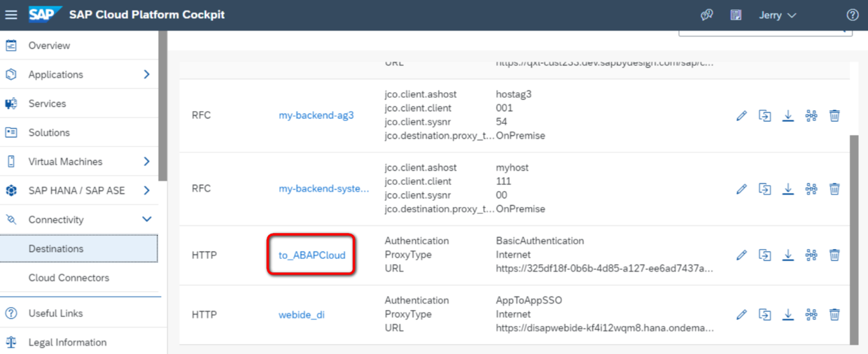
Task: Export the my-backend-ag3 destination via download icon
Action: point(788,115)
